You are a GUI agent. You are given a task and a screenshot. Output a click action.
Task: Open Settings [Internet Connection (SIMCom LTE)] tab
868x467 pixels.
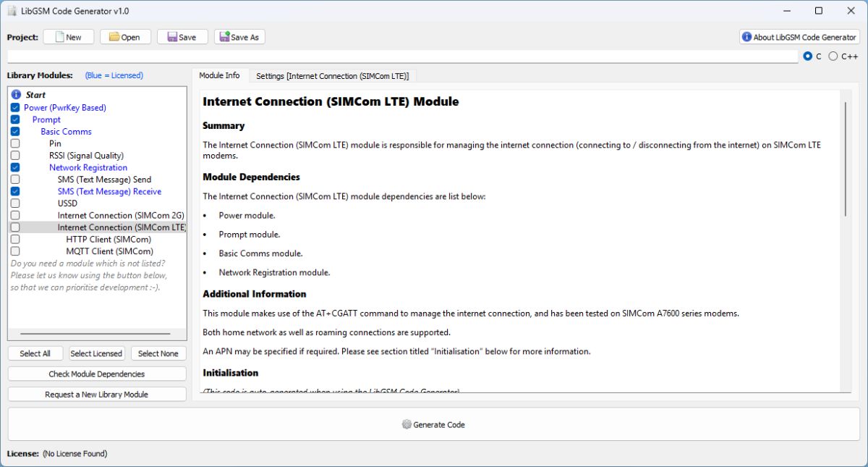(333, 76)
